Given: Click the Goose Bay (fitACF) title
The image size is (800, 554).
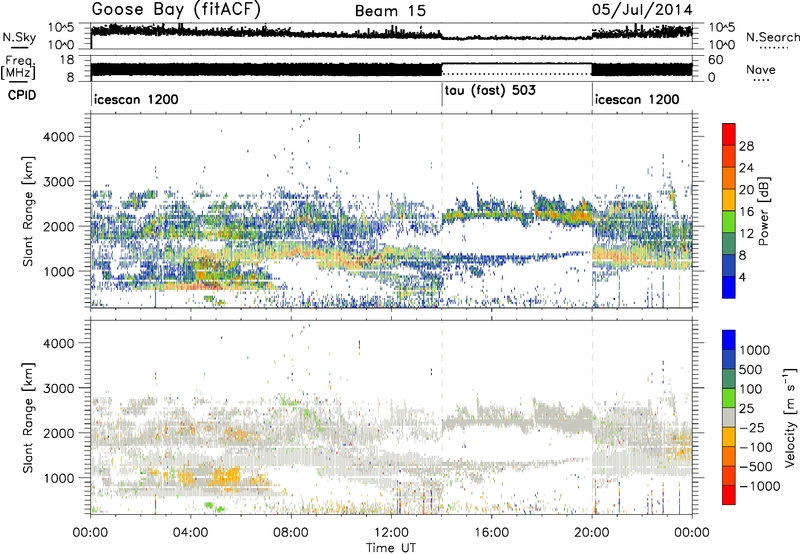Looking at the screenshot, I should click(x=177, y=10).
